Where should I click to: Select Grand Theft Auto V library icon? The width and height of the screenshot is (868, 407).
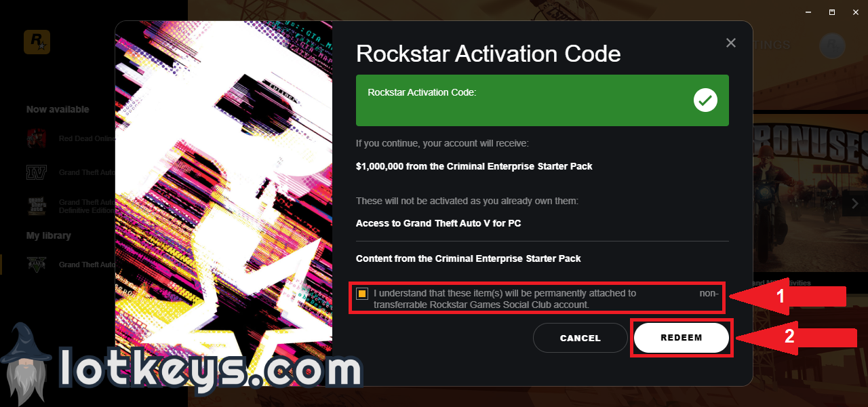click(x=36, y=265)
